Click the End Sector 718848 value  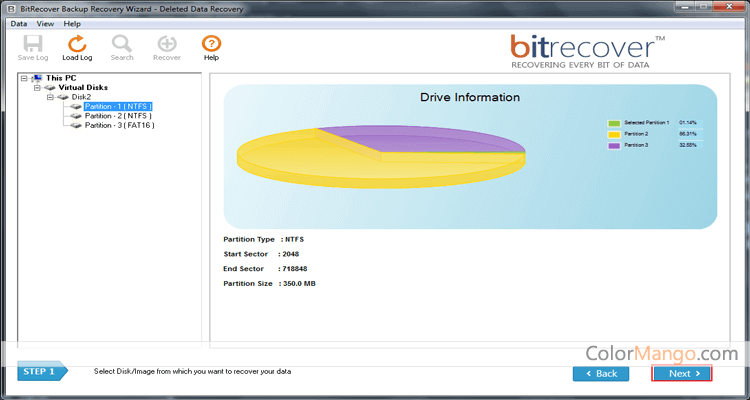click(295, 268)
